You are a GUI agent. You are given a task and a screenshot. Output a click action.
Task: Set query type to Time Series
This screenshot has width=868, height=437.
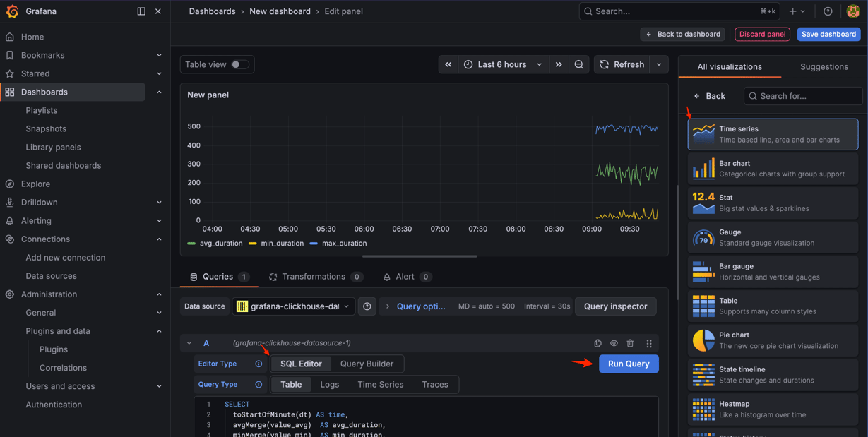tap(381, 384)
